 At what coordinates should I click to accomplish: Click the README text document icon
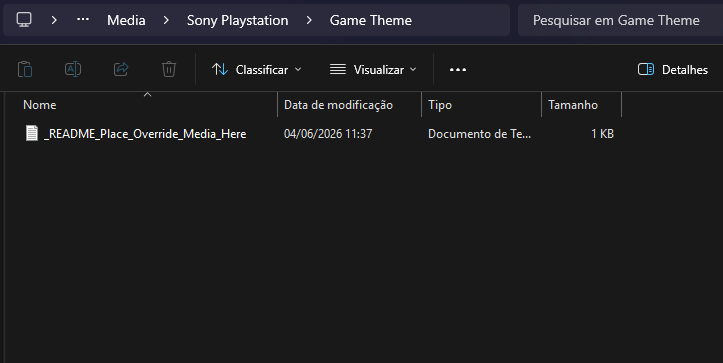tap(32, 133)
